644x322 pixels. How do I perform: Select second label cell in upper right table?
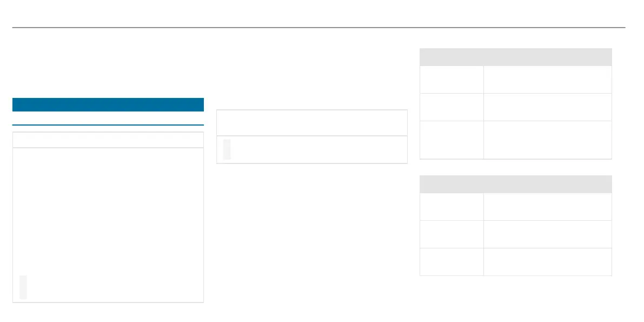click(452, 107)
